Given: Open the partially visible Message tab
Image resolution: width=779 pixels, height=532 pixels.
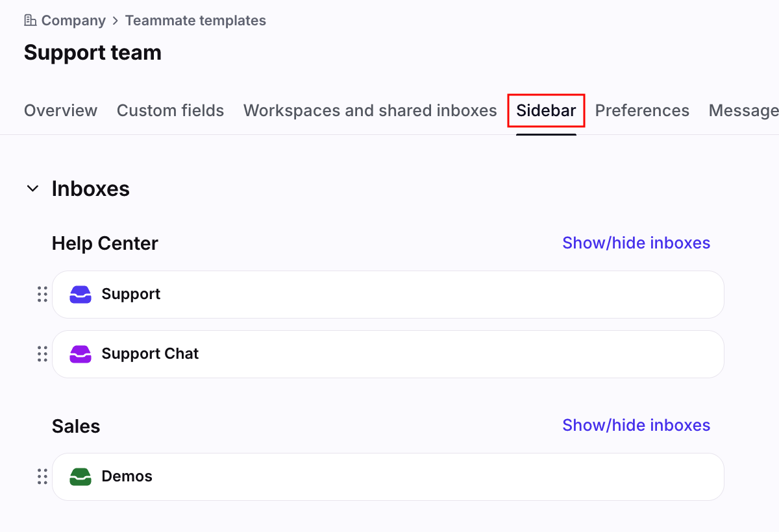Looking at the screenshot, I should 744,111.
